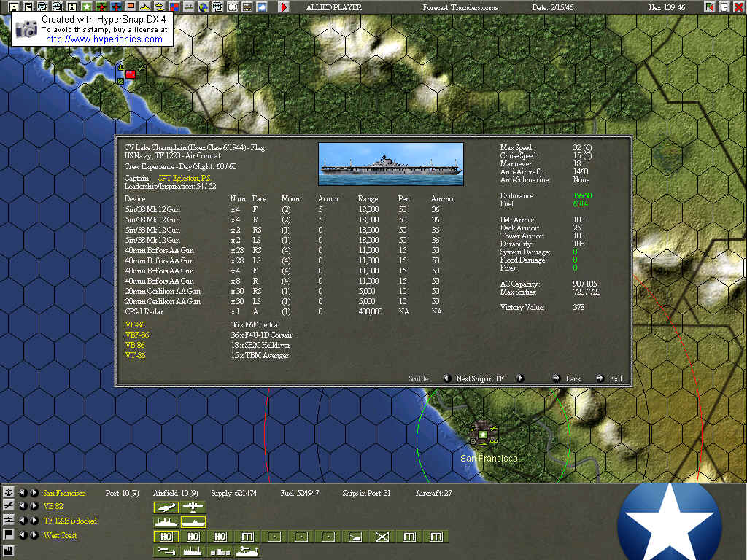Click the flag icon beside West Coast
This screenshot has height=560, width=747.
8,534
